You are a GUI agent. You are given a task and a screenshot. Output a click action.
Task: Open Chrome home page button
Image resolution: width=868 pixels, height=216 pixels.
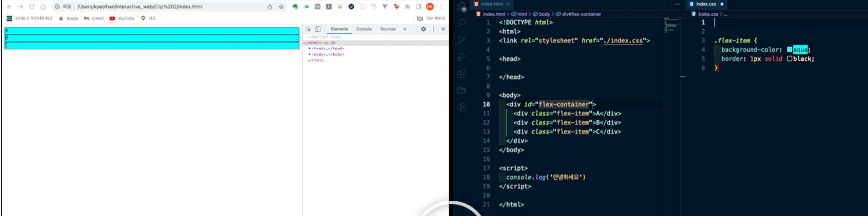43,7
